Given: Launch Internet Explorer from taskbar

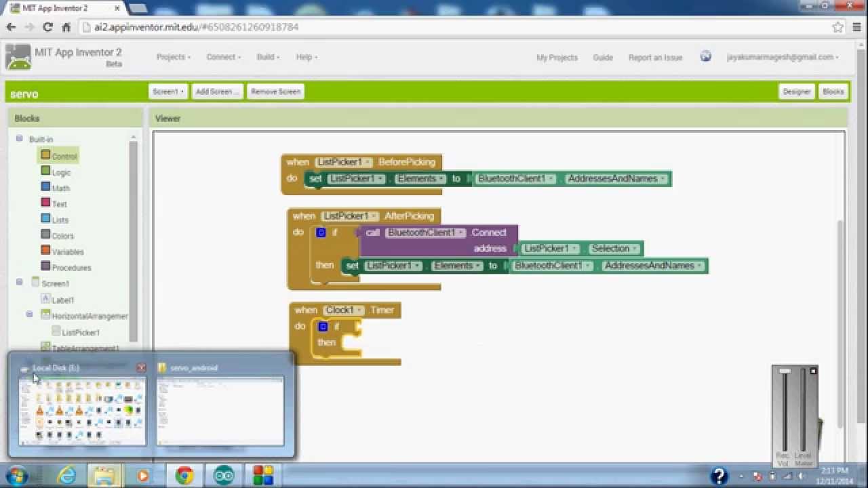Looking at the screenshot, I should pyautogui.click(x=66, y=476).
